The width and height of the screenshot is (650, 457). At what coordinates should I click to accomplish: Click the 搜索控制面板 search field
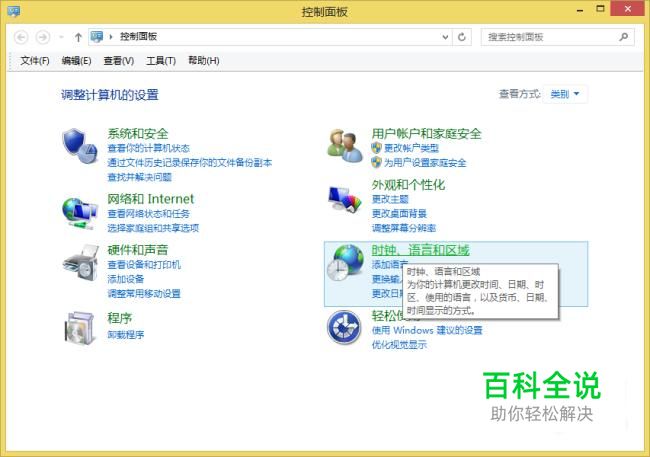[557, 37]
